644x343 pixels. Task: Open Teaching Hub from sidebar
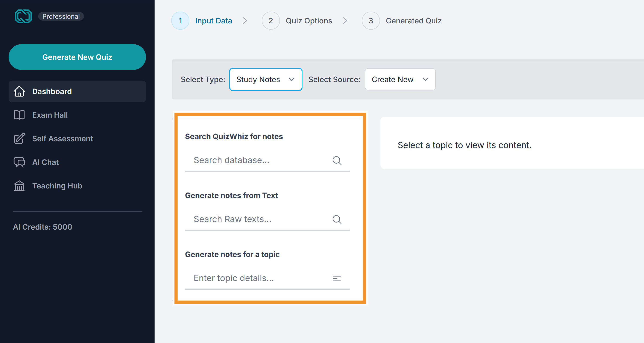77,186
